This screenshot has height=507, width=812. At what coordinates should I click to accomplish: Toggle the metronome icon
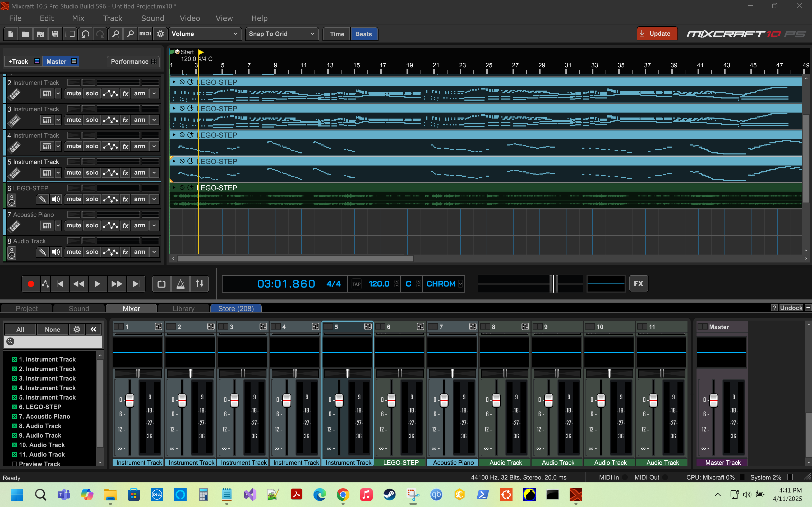181,284
